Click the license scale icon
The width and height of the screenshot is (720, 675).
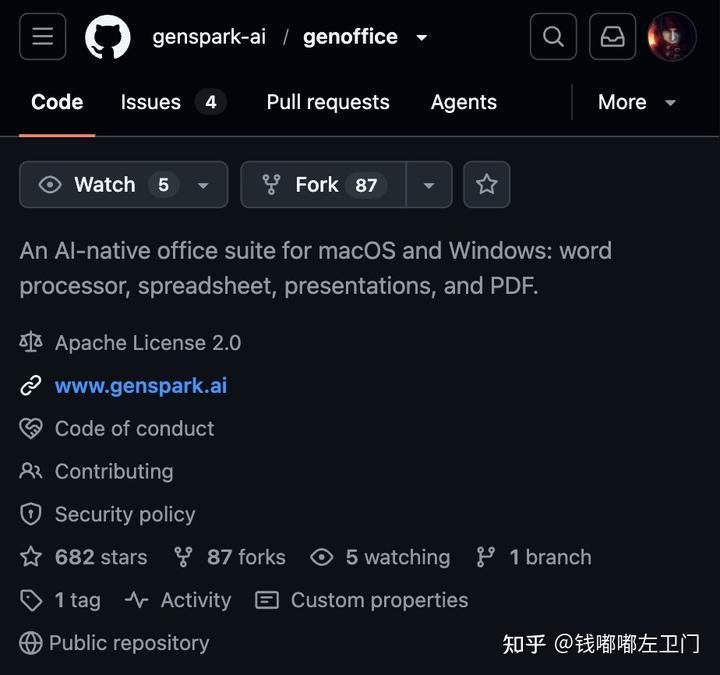tap(31, 342)
